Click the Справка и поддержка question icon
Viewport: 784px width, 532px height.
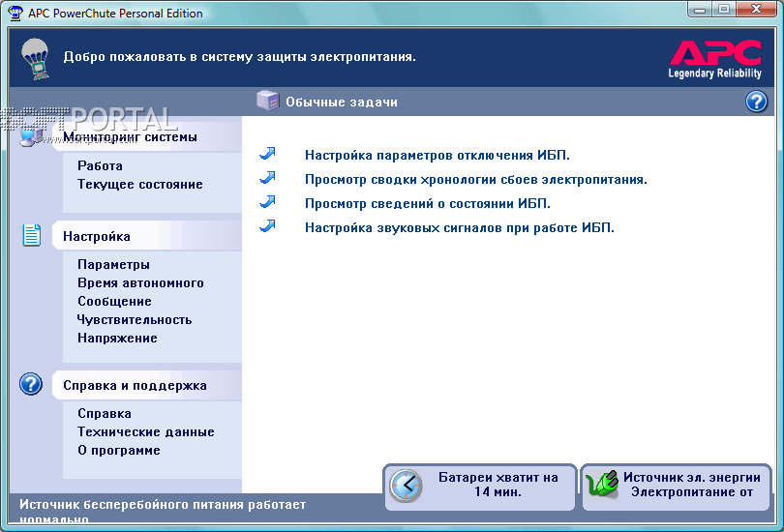point(31,384)
